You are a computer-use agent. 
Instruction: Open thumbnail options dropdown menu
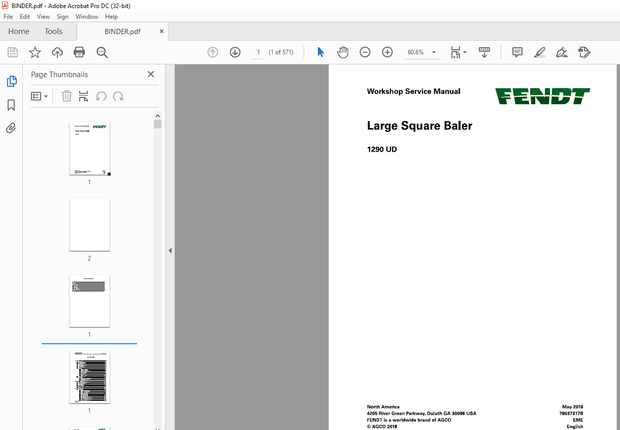(39, 96)
